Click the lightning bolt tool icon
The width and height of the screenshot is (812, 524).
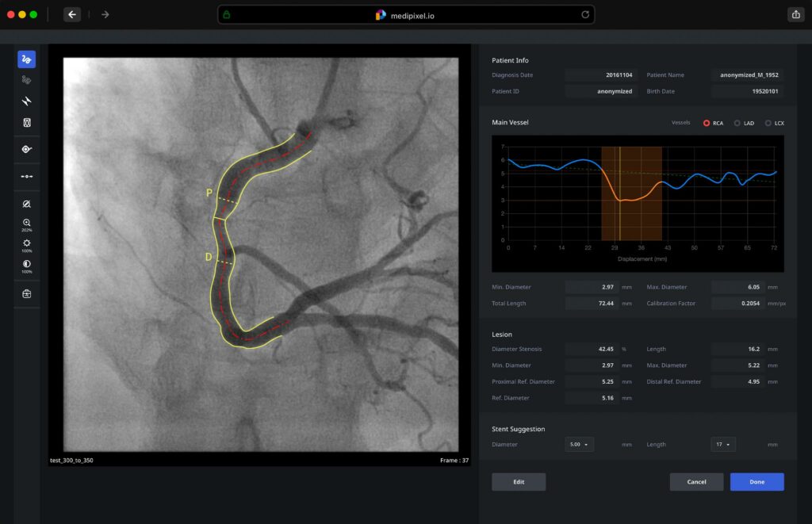point(26,101)
